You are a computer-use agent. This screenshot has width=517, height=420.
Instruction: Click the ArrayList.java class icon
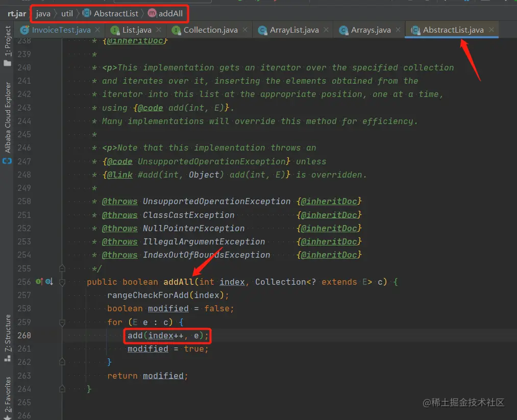tap(262, 30)
